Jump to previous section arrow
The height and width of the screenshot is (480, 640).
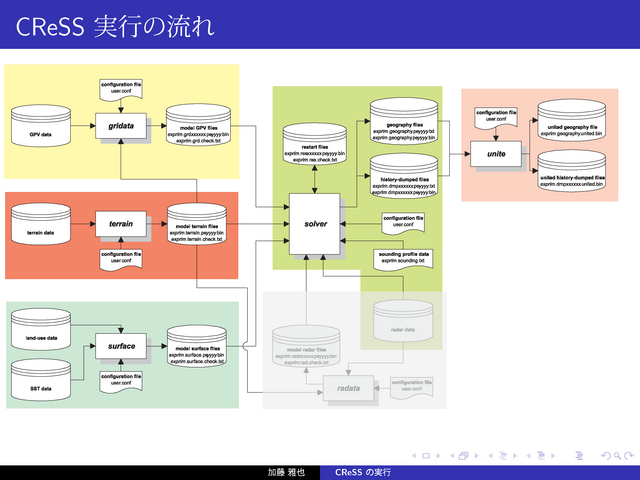529,456
